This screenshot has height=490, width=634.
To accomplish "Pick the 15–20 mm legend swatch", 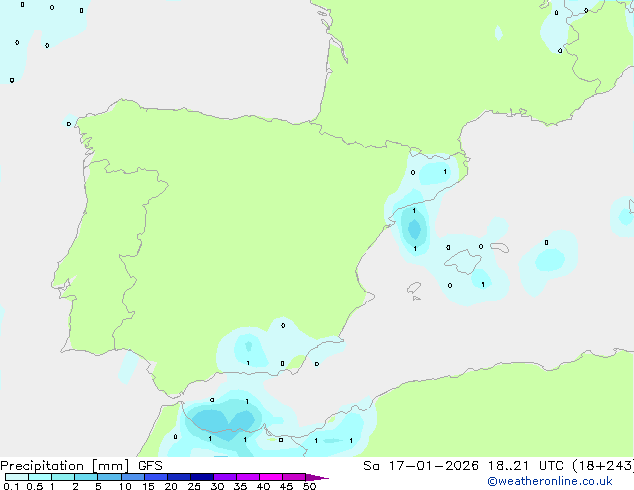I will [155, 477].
